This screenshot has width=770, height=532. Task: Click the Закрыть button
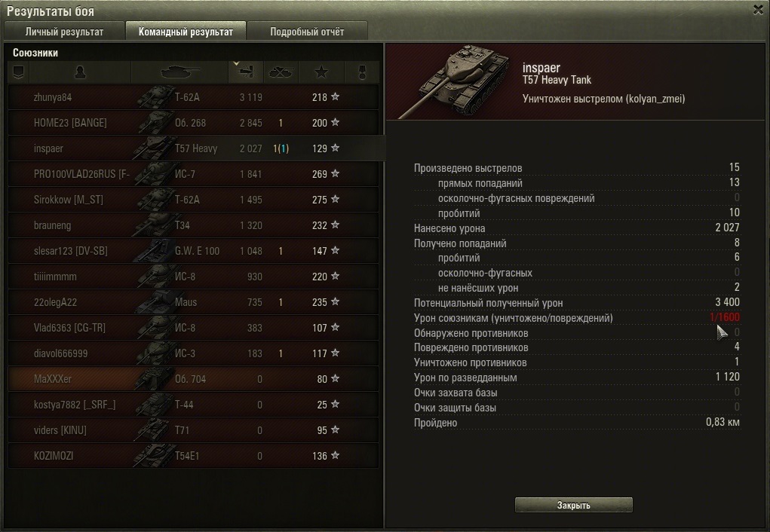(574, 505)
